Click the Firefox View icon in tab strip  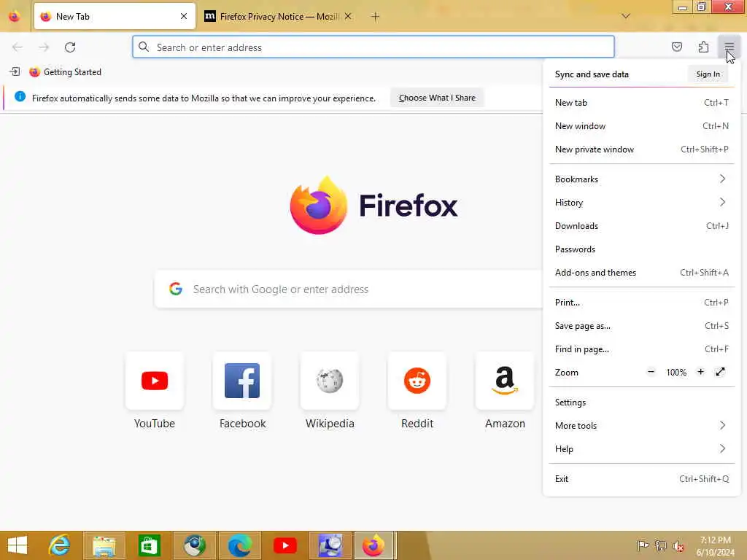point(15,17)
